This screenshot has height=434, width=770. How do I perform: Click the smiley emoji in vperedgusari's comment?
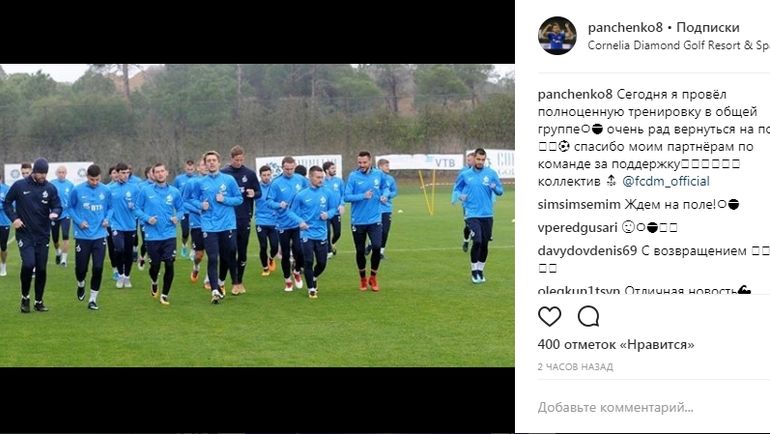627,227
